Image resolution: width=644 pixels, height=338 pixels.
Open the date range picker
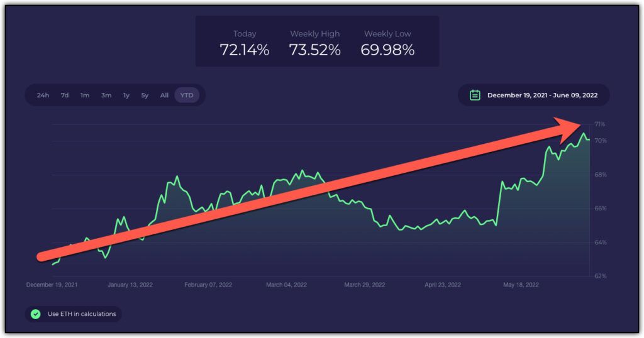click(533, 95)
